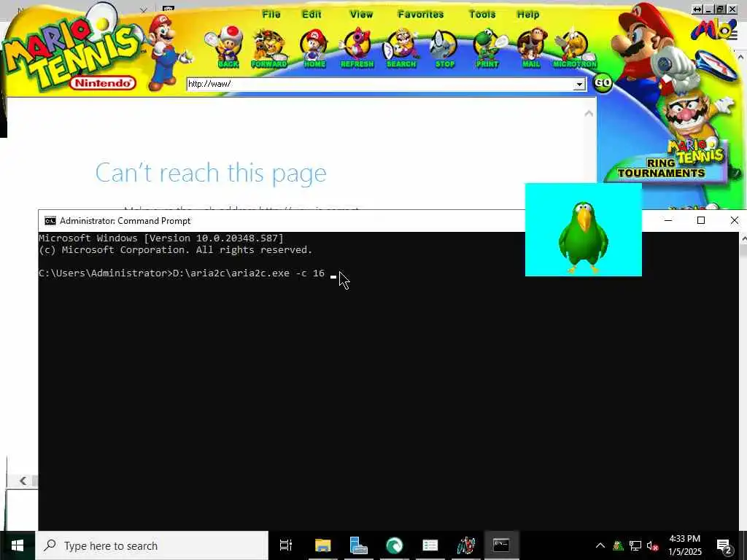Image resolution: width=747 pixels, height=560 pixels.
Task: Click the browser double-arrow resize button
Action: (697, 9)
